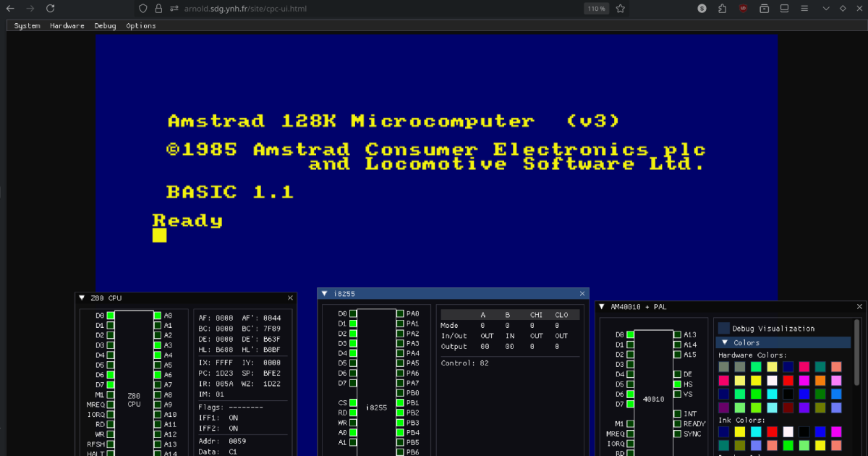Close the AM40010 + PAL window
This screenshot has height=456, width=868.
click(859, 307)
